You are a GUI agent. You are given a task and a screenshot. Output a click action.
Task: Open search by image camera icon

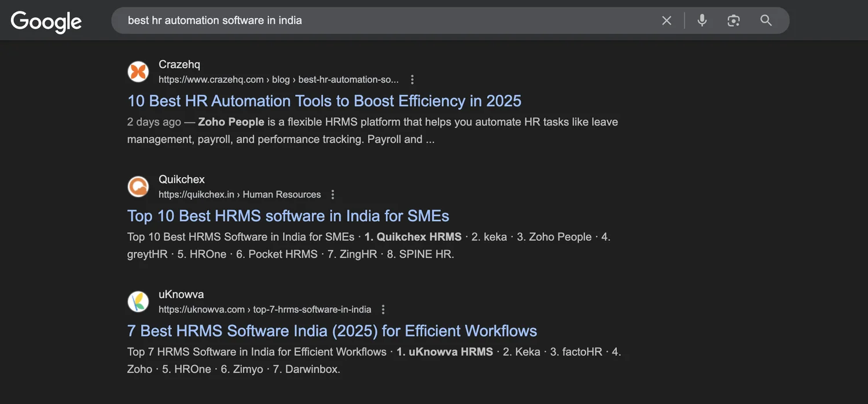734,20
